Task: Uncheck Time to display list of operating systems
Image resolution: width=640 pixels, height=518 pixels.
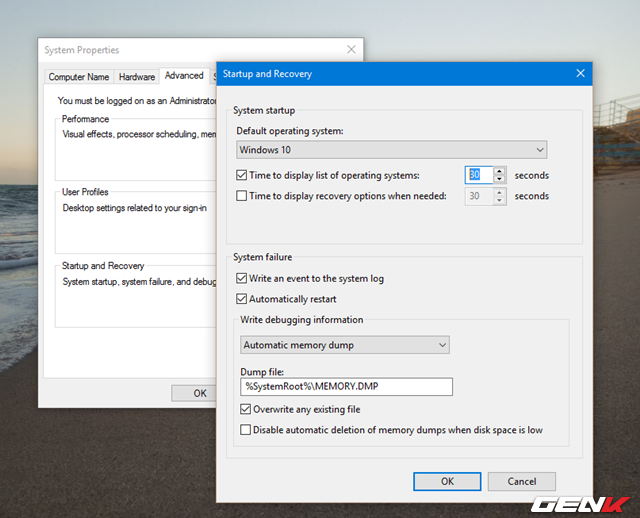Action: point(242,176)
